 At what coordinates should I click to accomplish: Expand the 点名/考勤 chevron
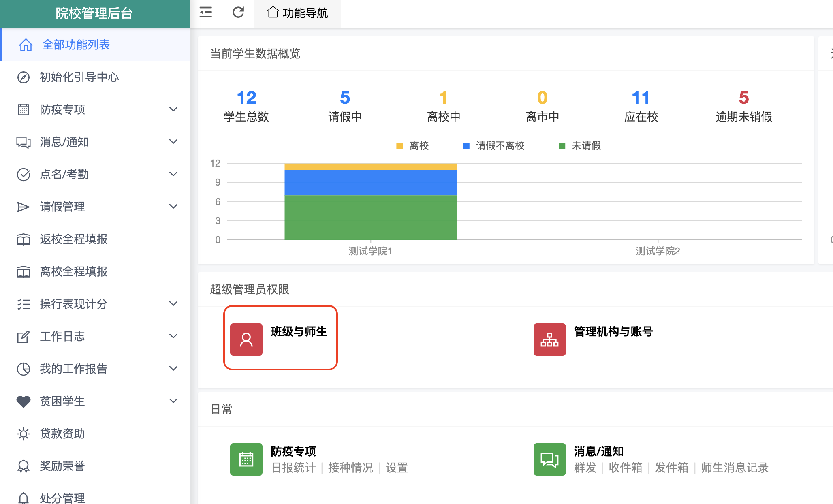click(173, 174)
